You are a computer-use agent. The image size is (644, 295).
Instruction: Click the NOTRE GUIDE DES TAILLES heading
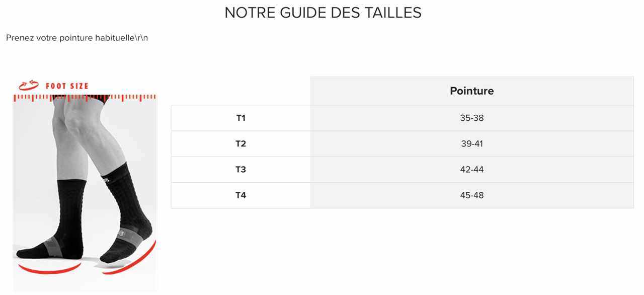coord(323,13)
